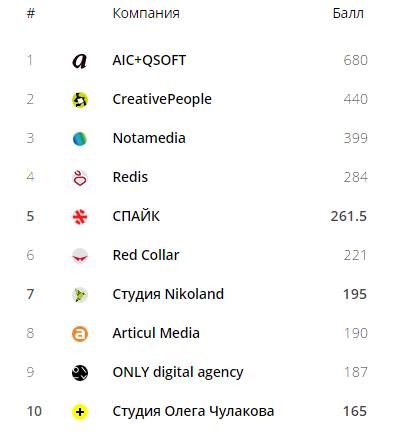Click the # rank column header
The image size is (407, 436).
click(x=31, y=13)
